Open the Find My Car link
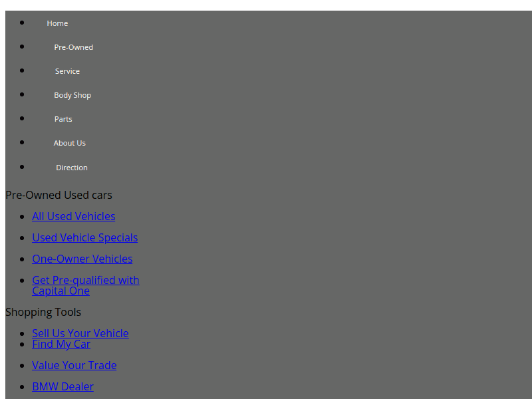Image resolution: width=532 pixels, height=399 pixels. point(61,344)
